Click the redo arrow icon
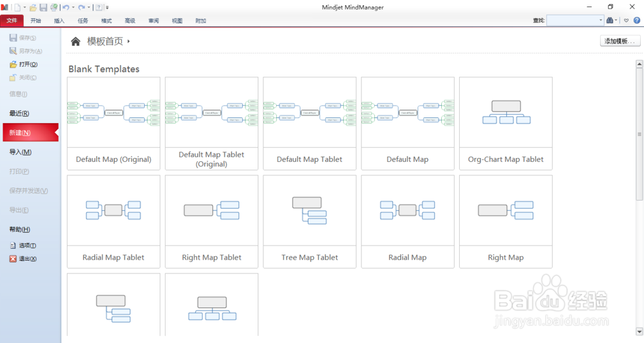 (x=81, y=7)
